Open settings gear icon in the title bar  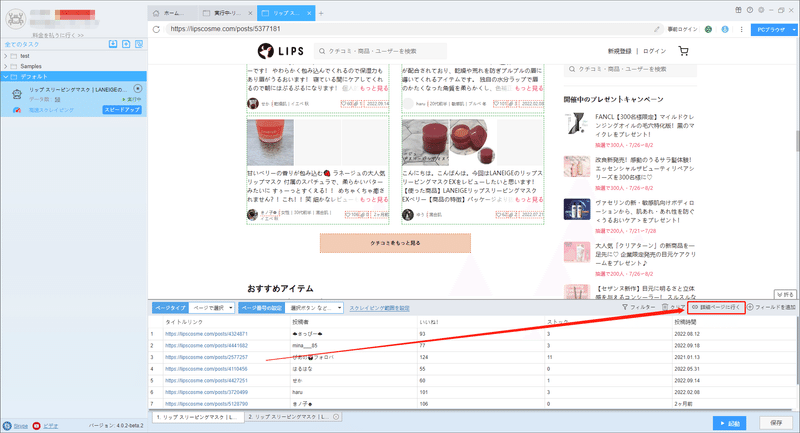tap(761, 10)
